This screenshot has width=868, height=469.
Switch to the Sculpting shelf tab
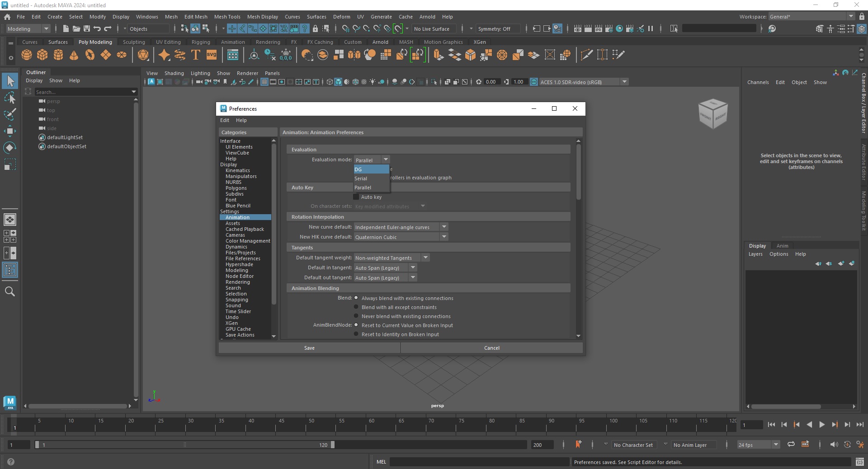click(x=134, y=42)
